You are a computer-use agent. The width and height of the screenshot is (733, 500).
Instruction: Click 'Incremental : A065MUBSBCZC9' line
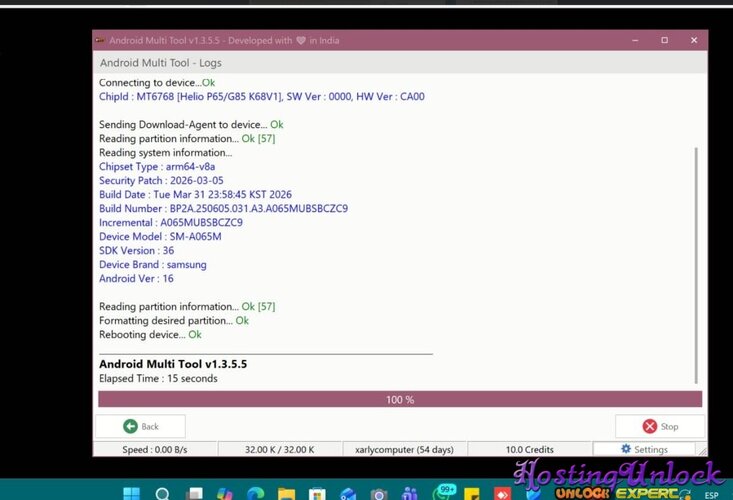point(171,222)
